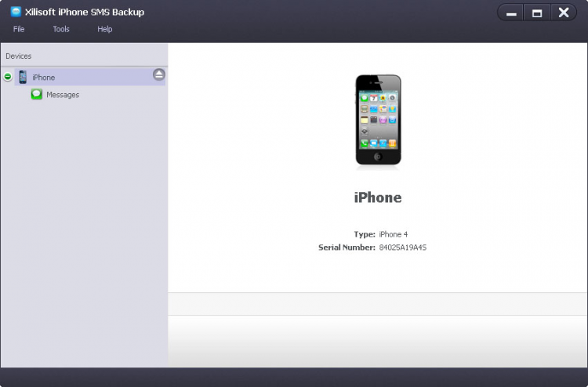This screenshot has width=588, height=387.
Task: Eject the connected iPhone
Action: click(x=159, y=74)
